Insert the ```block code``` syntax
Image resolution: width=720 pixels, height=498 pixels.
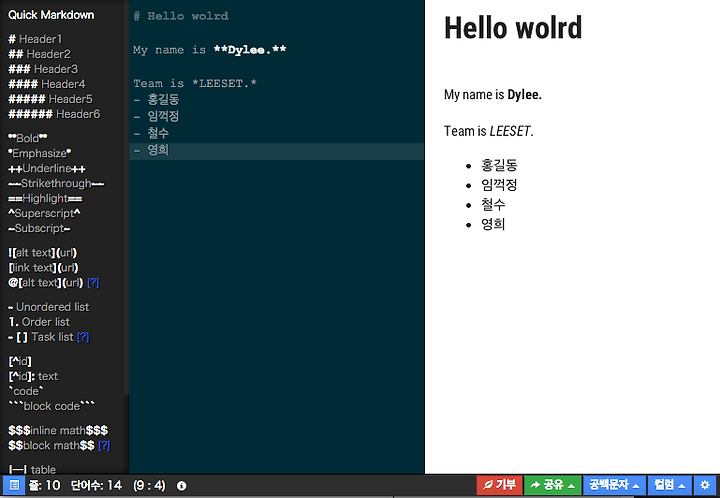pos(51,406)
